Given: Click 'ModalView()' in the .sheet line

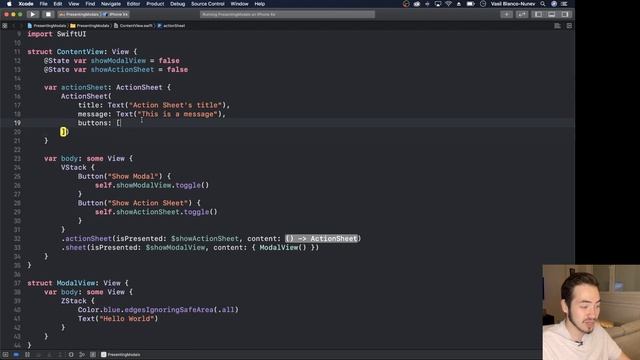Looking at the screenshot, I should [282, 247].
